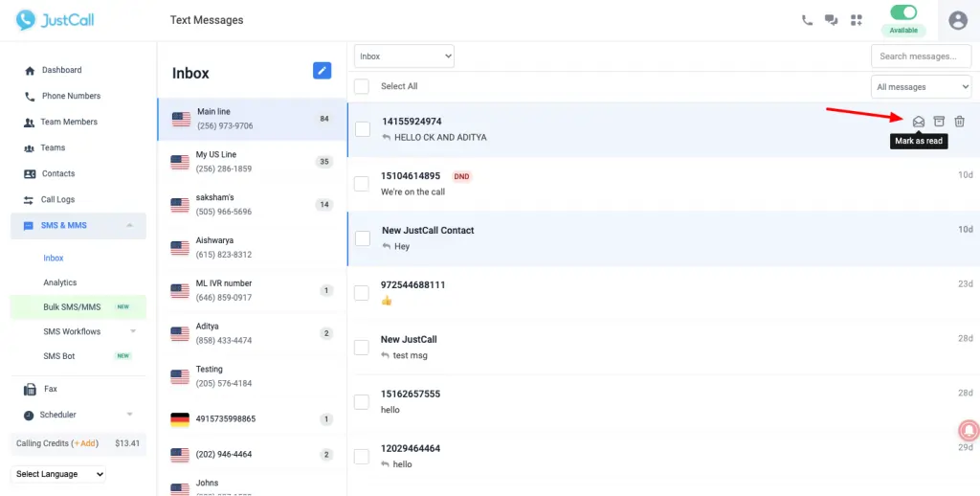Open Teams in the sidebar
The image size is (980, 496).
point(54,147)
